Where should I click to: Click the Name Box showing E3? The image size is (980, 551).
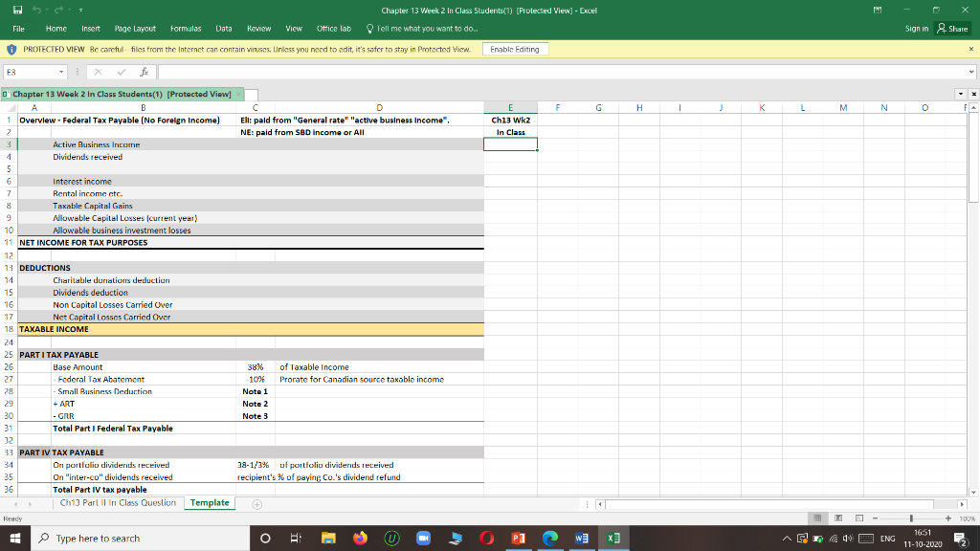(x=30, y=73)
